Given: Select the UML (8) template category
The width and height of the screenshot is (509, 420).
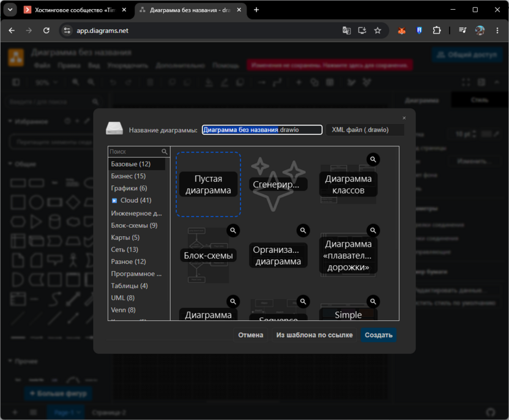Looking at the screenshot, I should tap(123, 298).
